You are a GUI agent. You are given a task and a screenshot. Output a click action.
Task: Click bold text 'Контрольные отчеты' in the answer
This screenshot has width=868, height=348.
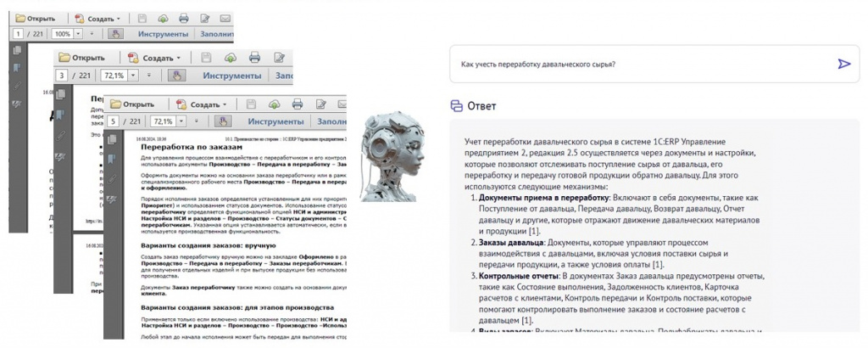518,275
